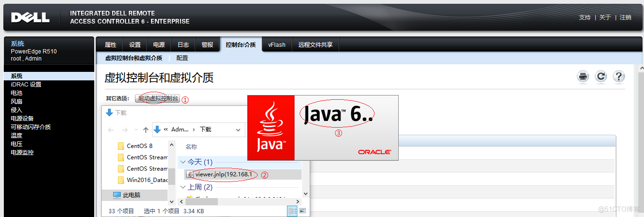Click the Dell logo in header
This screenshot has height=217, width=644.
[x=30, y=17]
